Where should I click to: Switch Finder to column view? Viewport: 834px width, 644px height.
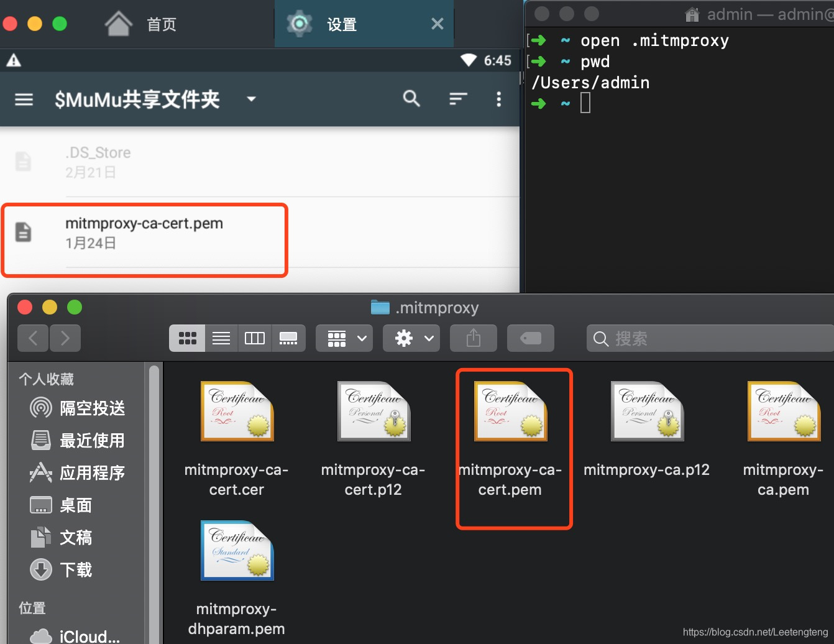(255, 338)
